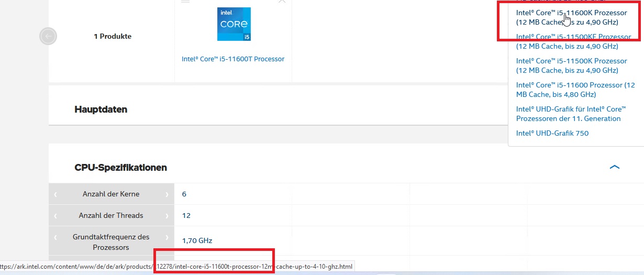
Task: Click right chevron in Anzahl der Kerne row
Action: [x=167, y=194]
